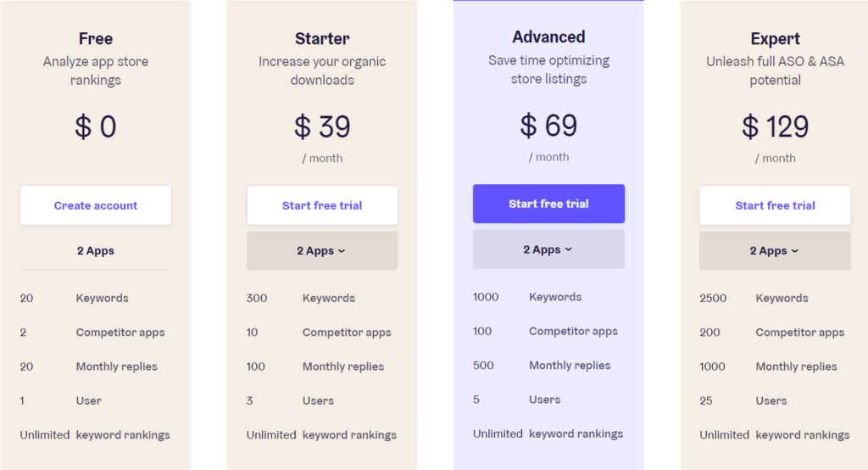The width and height of the screenshot is (868, 470).
Task: Start free trial for Expert plan
Action: click(x=775, y=205)
